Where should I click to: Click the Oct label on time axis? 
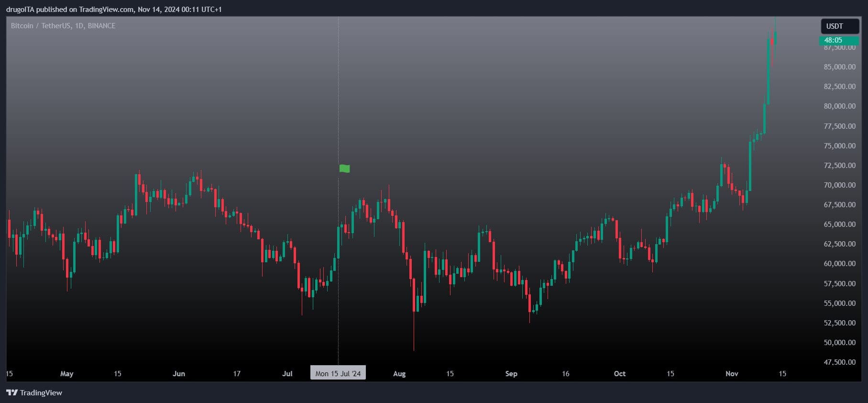(x=620, y=374)
